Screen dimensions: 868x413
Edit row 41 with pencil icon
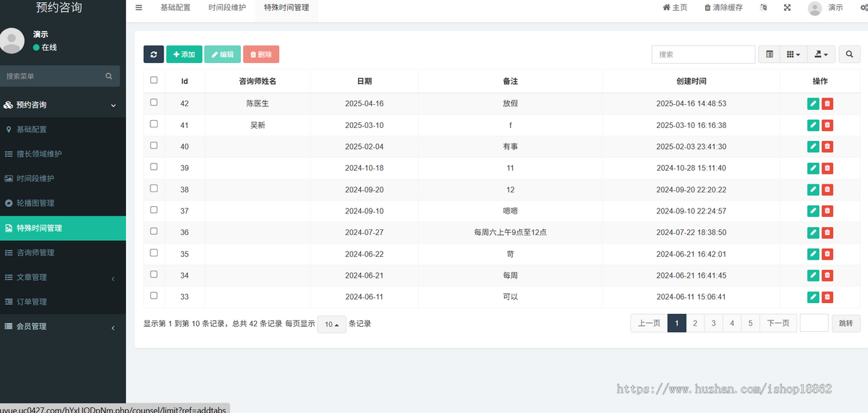pyautogui.click(x=813, y=125)
